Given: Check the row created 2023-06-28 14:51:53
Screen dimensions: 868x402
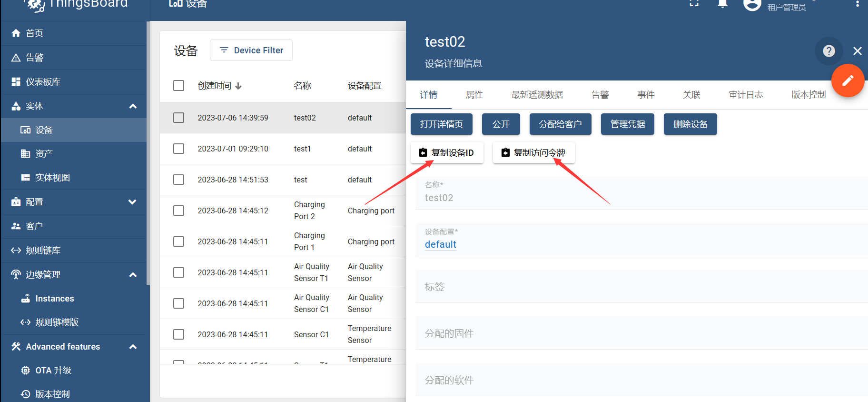Looking at the screenshot, I should click(179, 180).
